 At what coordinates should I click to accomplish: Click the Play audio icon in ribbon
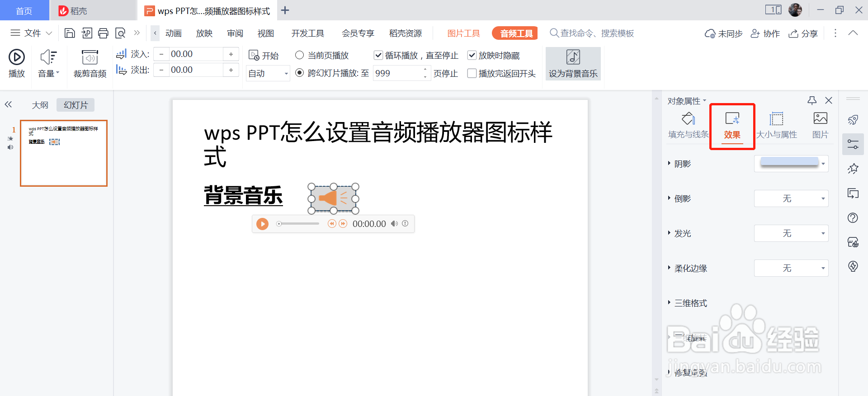point(17,57)
